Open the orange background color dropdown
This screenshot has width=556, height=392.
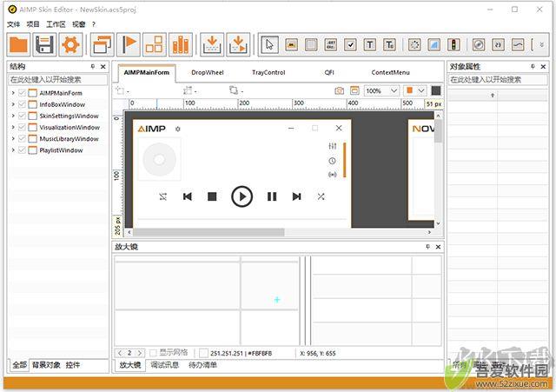pyautogui.click(x=421, y=90)
